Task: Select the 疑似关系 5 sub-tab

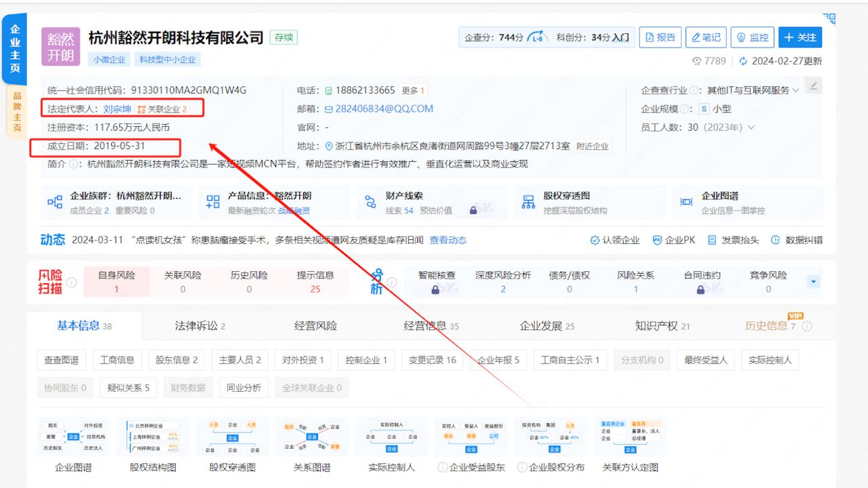Action: [x=128, y=388]
